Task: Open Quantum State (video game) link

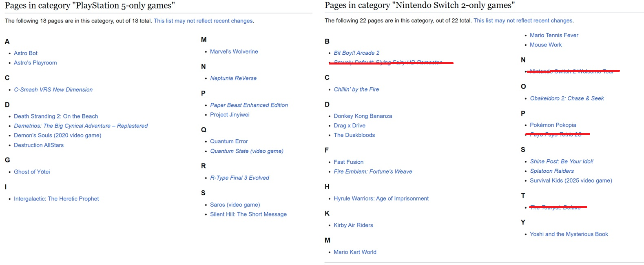Action: (x=247, y=151)
